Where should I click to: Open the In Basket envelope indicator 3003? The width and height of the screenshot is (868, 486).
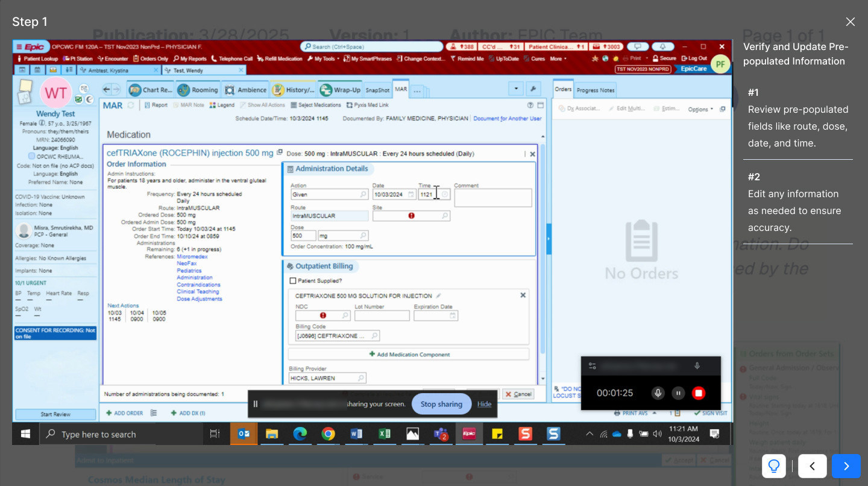point(606,46)
